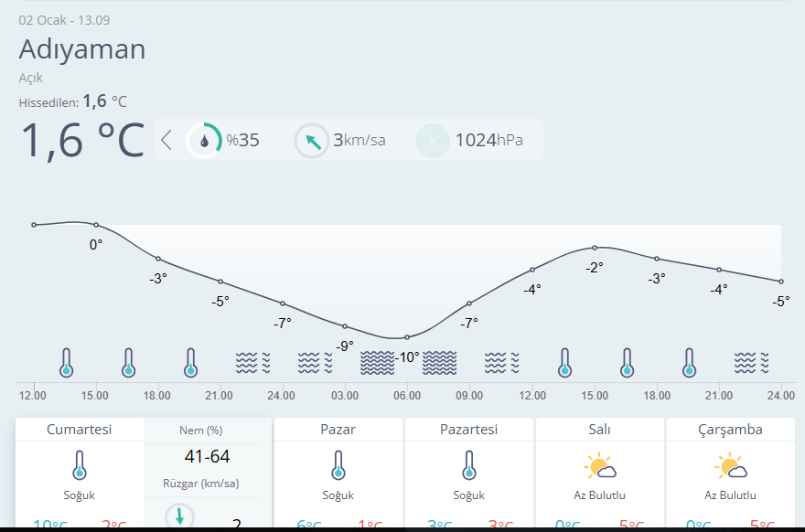Click the -5° chart point at final 24.00
The image size is (805, 532).
781,282
